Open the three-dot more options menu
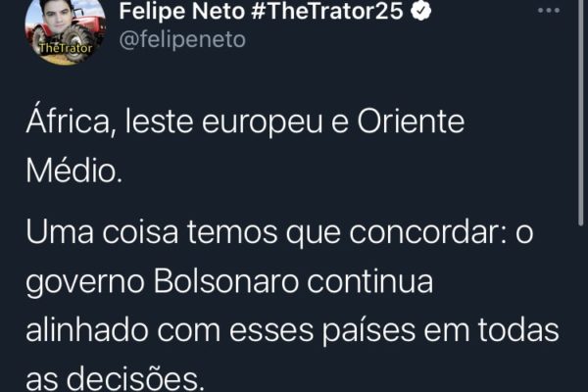The height and width of the screenshot is (392, 588). pos(549,11)
